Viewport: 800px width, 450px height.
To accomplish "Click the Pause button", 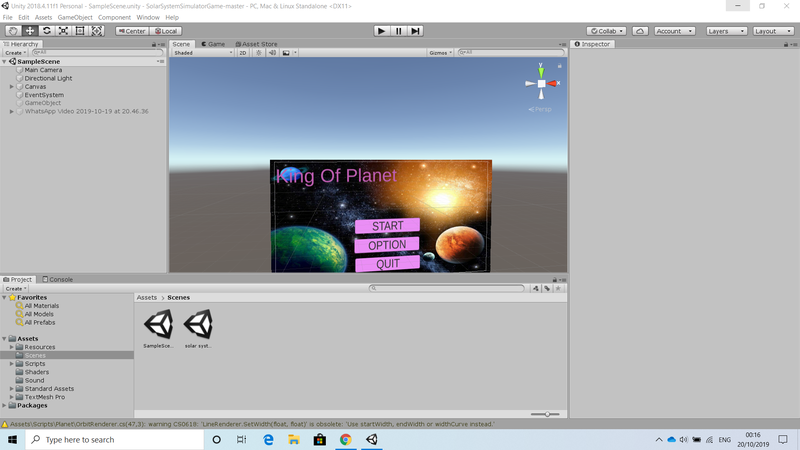I will point(398,31).
